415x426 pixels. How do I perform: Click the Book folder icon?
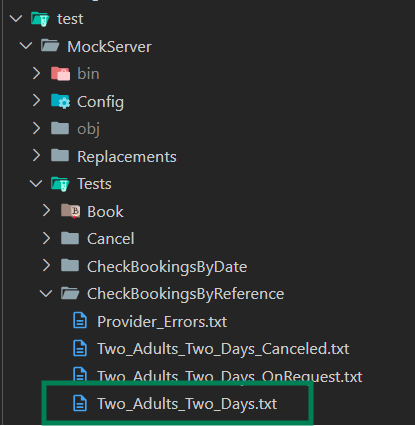tap(70, 211)
